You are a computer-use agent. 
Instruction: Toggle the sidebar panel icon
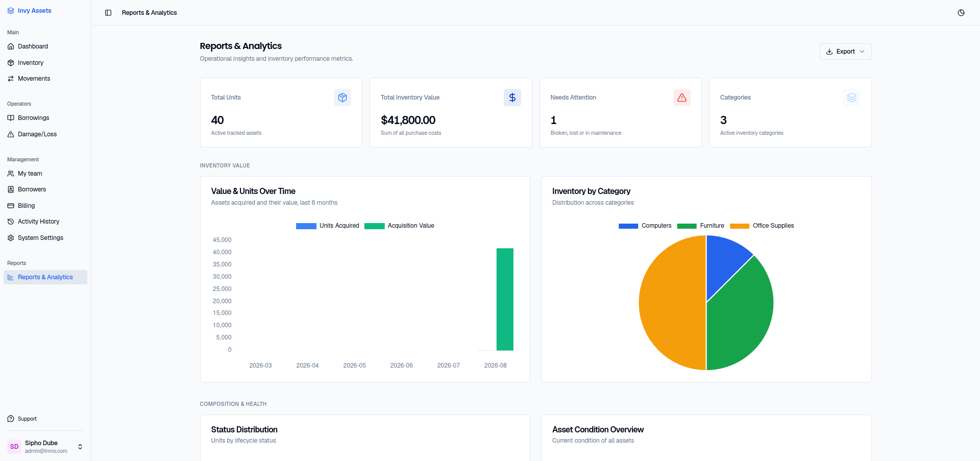[108, 13]
